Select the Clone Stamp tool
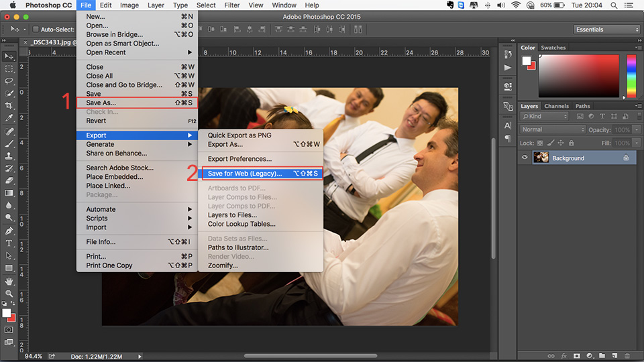 click(x=9, y=156)
